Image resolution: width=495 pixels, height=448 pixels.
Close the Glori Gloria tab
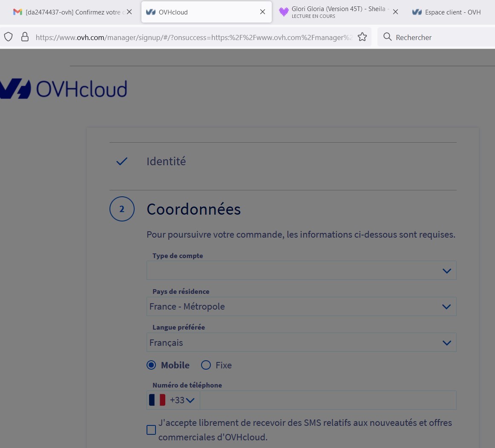(395, 12)
